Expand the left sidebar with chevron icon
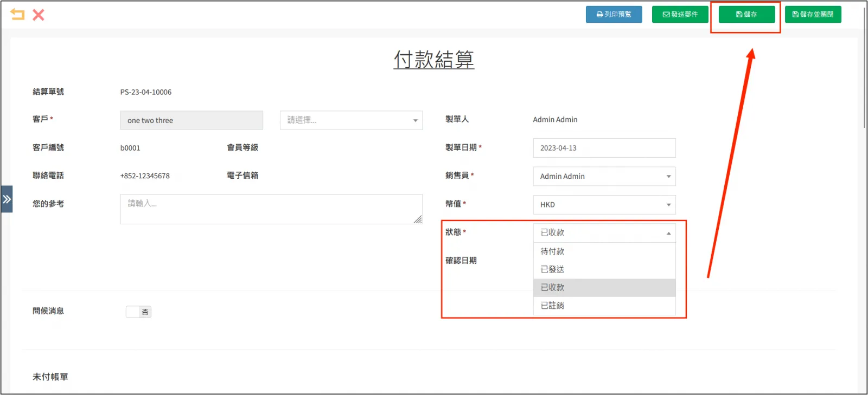 pyautogui.click(x=7, y=199)
